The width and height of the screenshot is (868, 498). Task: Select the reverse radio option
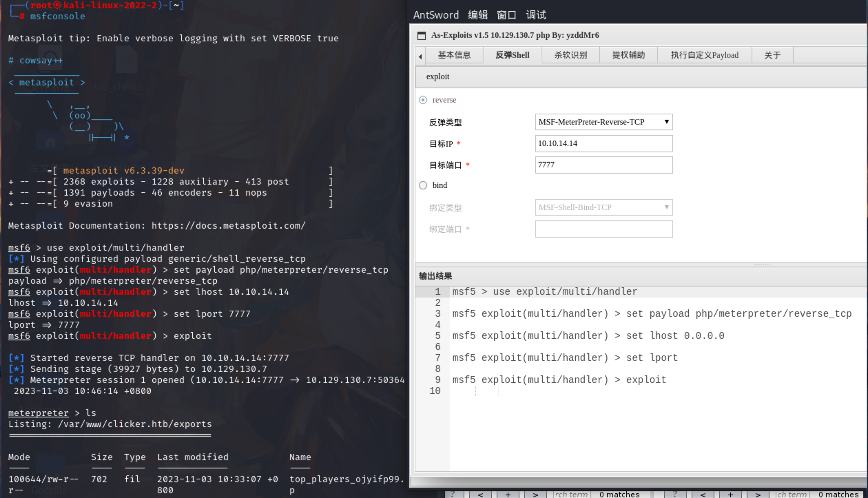click(x=423, y=100)
